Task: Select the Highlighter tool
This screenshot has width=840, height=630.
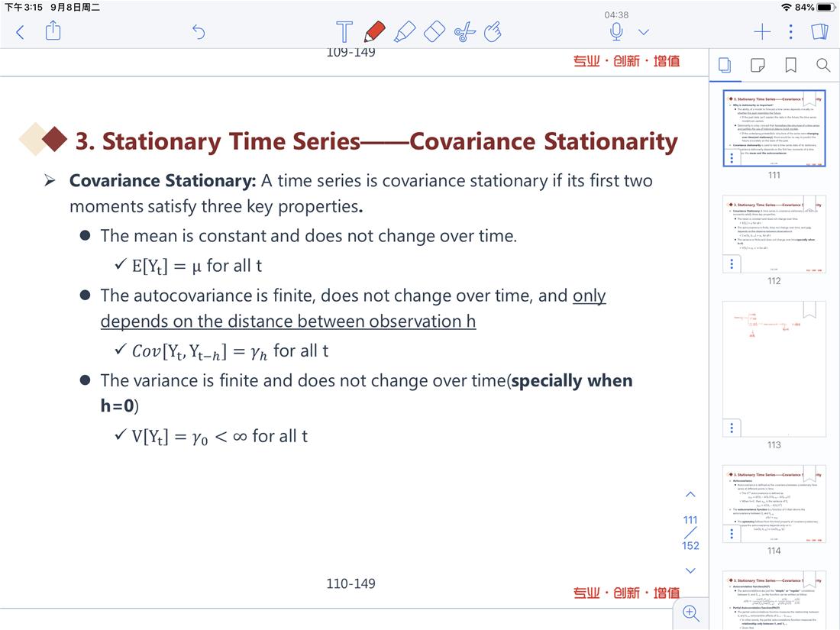Action: [x=405, y=31]
